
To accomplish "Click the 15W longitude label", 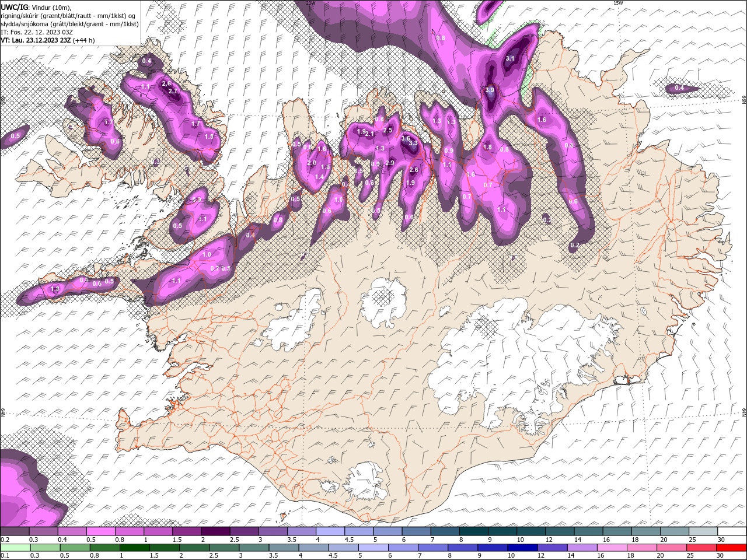I will [x=618, y=3].
